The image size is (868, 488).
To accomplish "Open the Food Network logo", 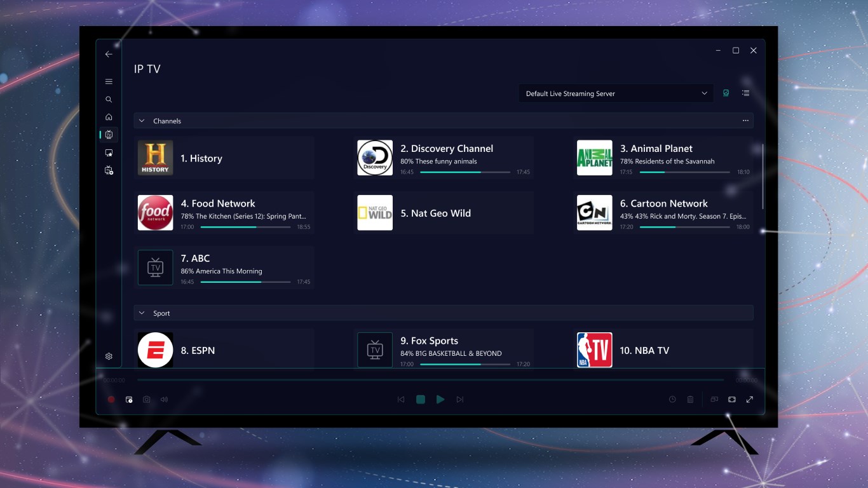I will point(156,213).
